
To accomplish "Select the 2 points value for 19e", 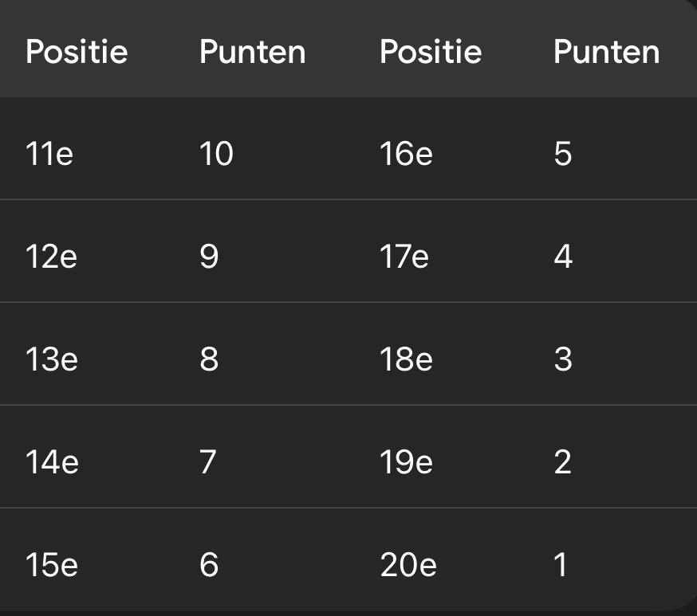I will pyautogui.click(x=563, y=461).
